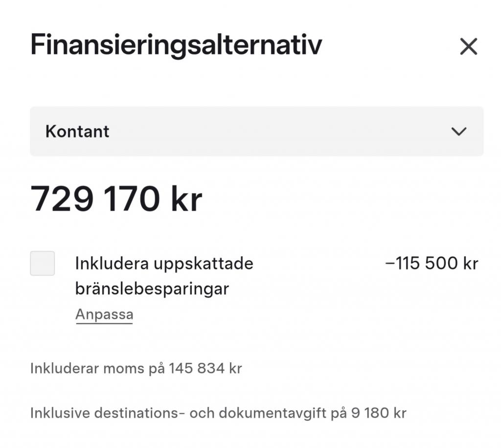Viewport: 501px width, 448px height.
Task: Enable the estimated fuel savings checkbox
Action: click(x=43, y=263)
